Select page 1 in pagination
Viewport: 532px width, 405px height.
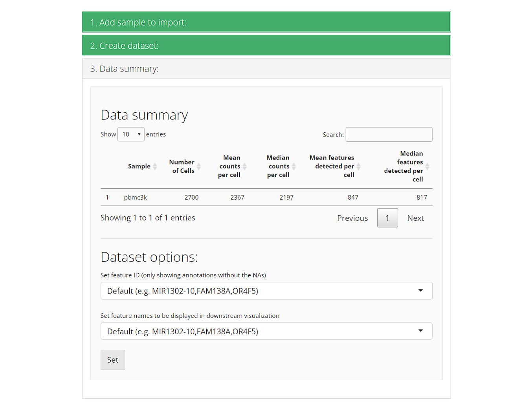[387, 218]
